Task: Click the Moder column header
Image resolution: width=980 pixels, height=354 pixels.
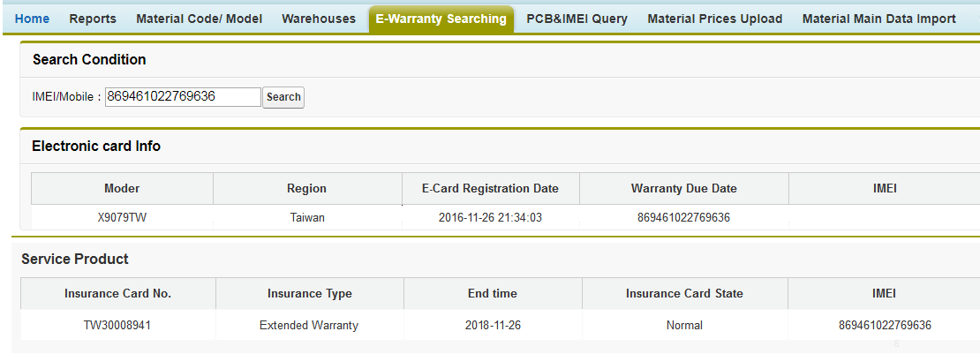Action: [122, 188]
